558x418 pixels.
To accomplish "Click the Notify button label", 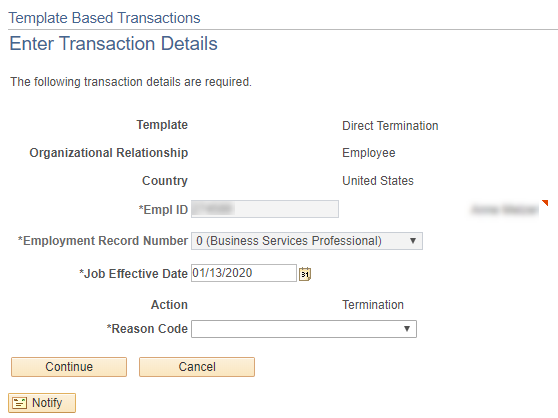I will (x=47, y=403).
